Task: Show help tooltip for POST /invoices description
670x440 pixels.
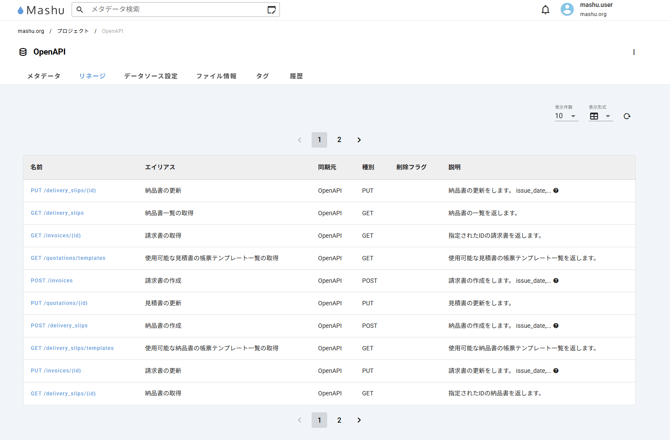Action: 556,281
